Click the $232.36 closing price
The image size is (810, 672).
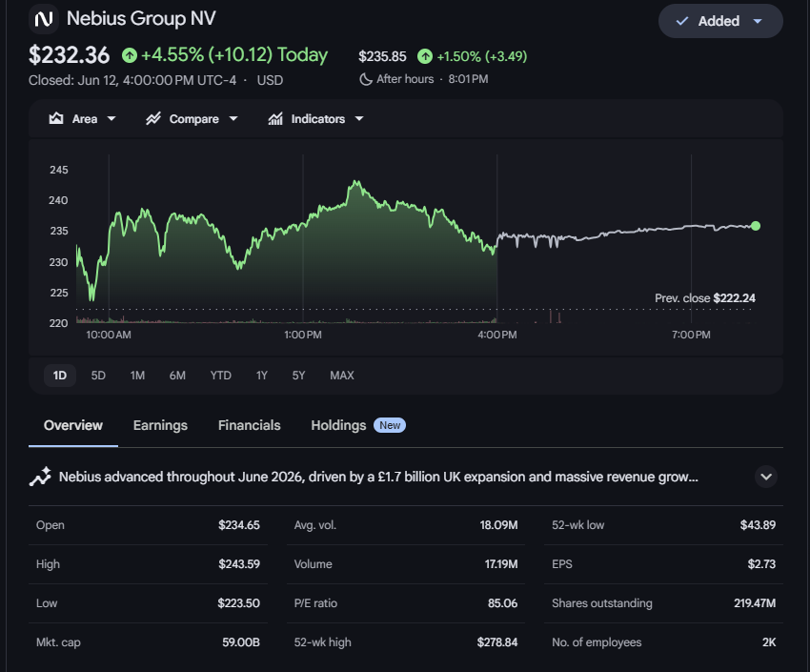click(x=70, y=54)
